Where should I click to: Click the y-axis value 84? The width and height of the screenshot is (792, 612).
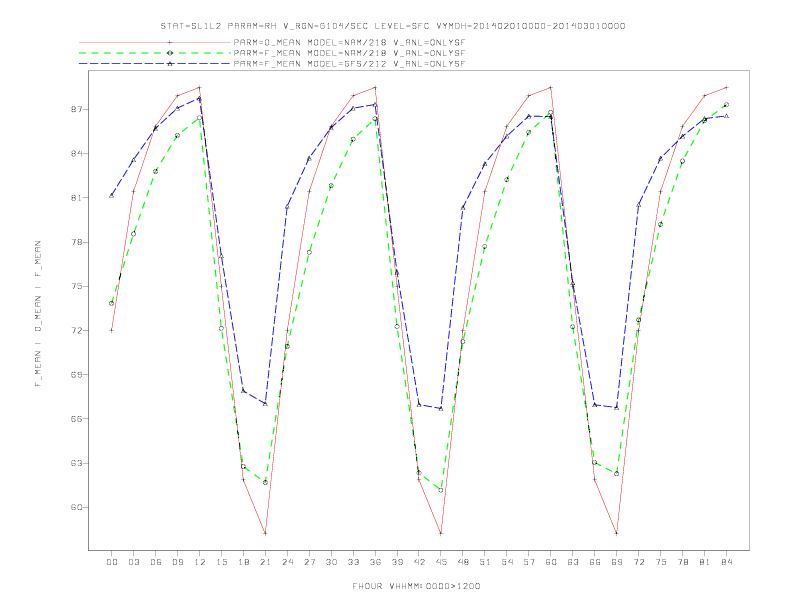point(76,154)
